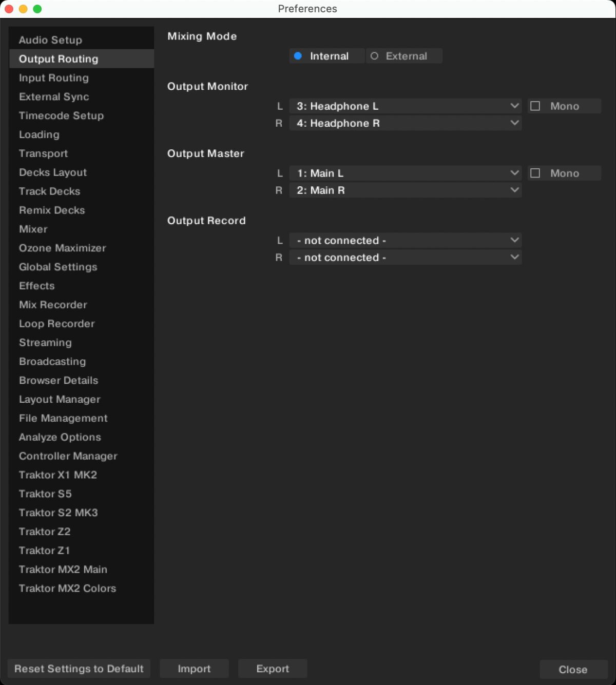Click Reset Settings to Default

79,669
